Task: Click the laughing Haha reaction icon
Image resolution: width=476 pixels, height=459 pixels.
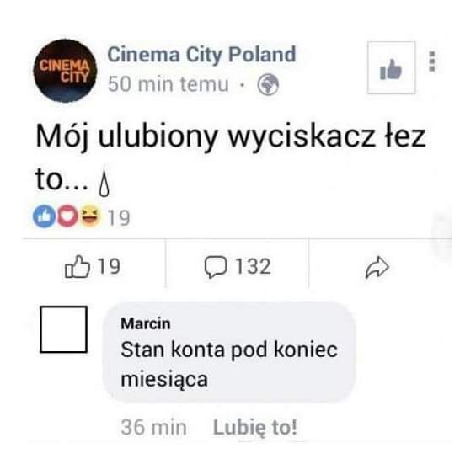Action: pos(90,216)
